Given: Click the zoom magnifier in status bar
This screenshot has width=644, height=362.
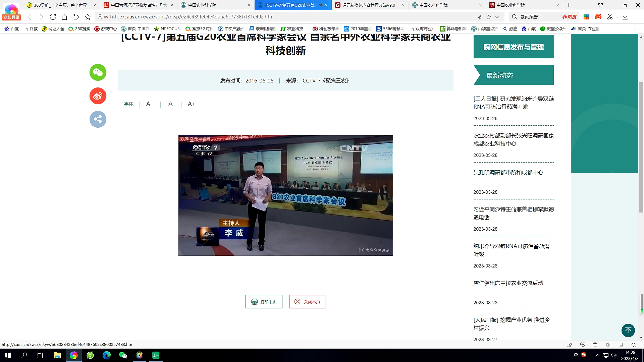Looking at the screenshot, I should click(x=634, y=345).
